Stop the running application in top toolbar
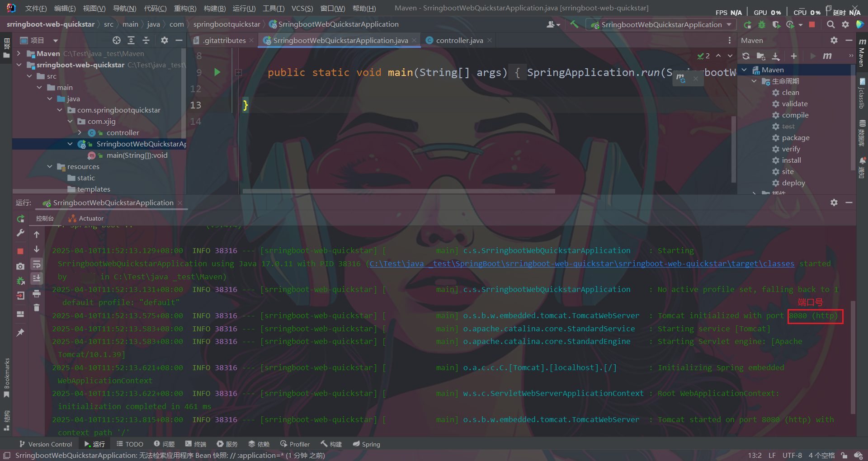The image size is (868, 461). [812, 25]
